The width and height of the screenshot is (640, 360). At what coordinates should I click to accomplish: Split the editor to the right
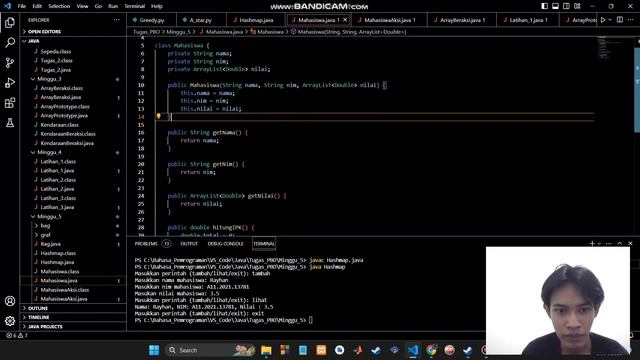tap(620, 20)
